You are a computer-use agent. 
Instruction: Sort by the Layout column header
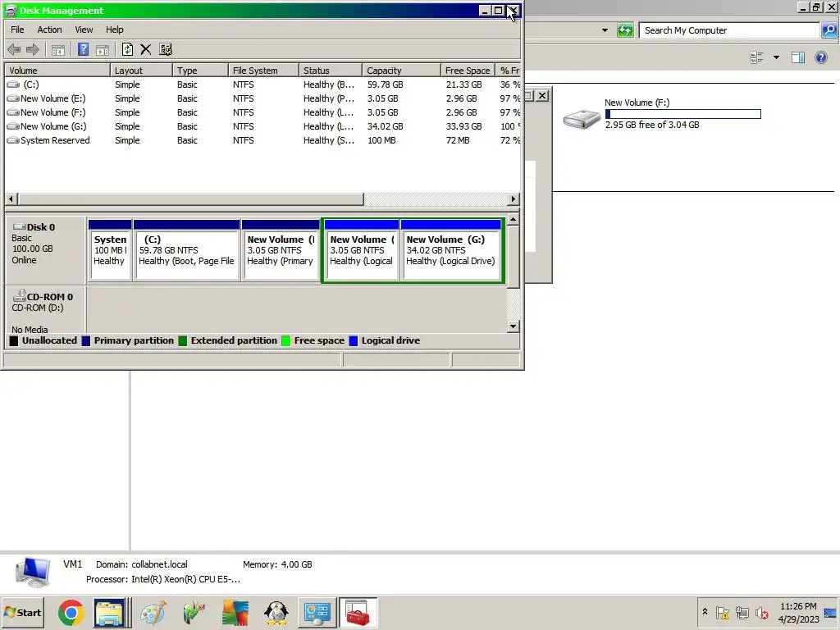pos(141,71)
